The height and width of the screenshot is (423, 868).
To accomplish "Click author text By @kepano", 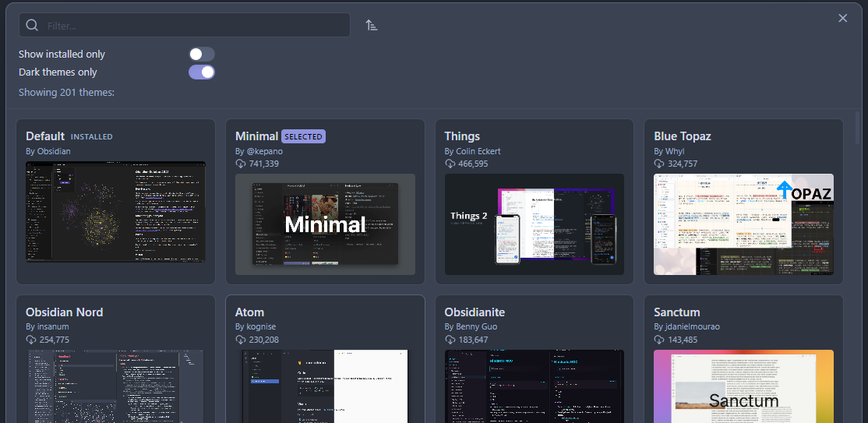I will [259, 151].
